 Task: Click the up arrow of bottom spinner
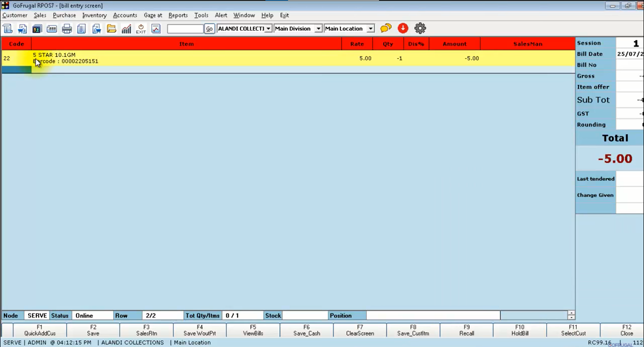point(571,314)
